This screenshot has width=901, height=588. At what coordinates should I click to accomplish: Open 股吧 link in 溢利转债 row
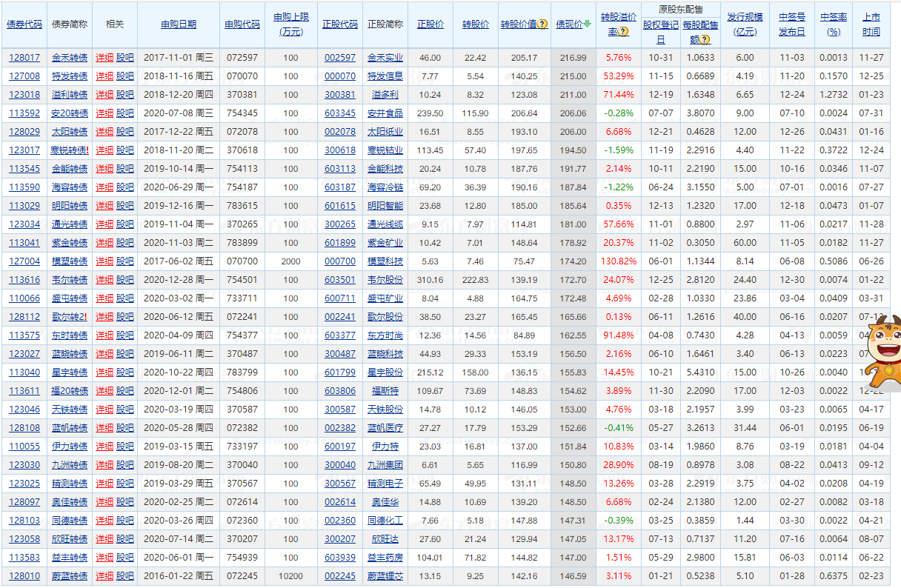coord(125,95)
